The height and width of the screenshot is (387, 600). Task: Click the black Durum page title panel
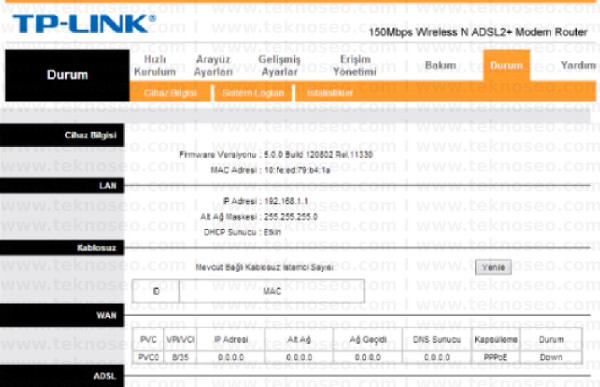click(67, 75)
